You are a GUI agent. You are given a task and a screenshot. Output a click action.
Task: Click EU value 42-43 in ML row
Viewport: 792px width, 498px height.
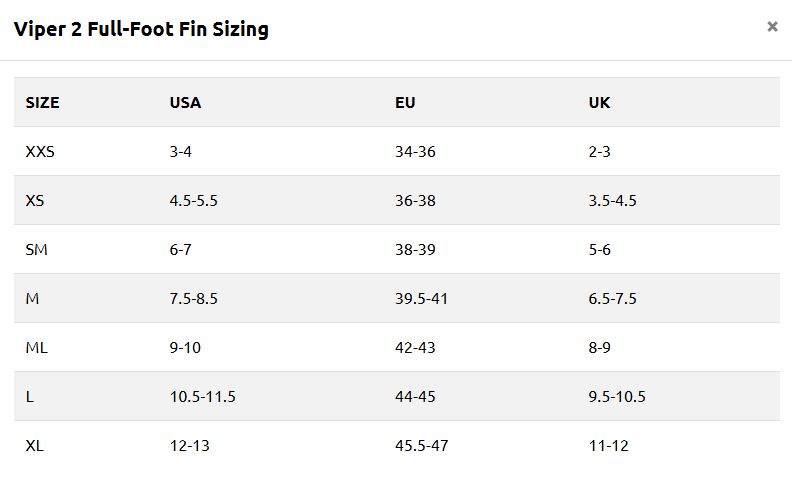[415, 347]
